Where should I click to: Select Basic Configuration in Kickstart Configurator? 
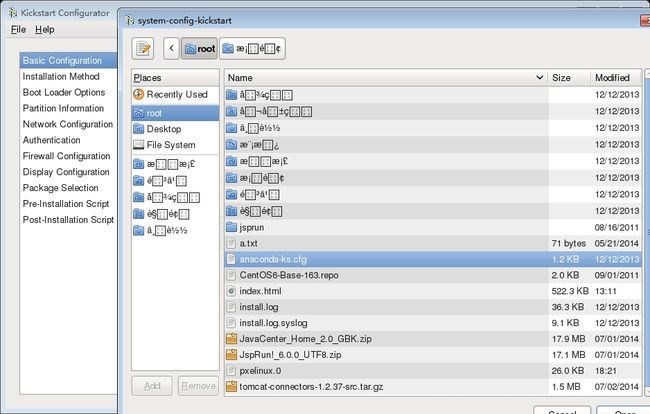[x=69, y=61]
